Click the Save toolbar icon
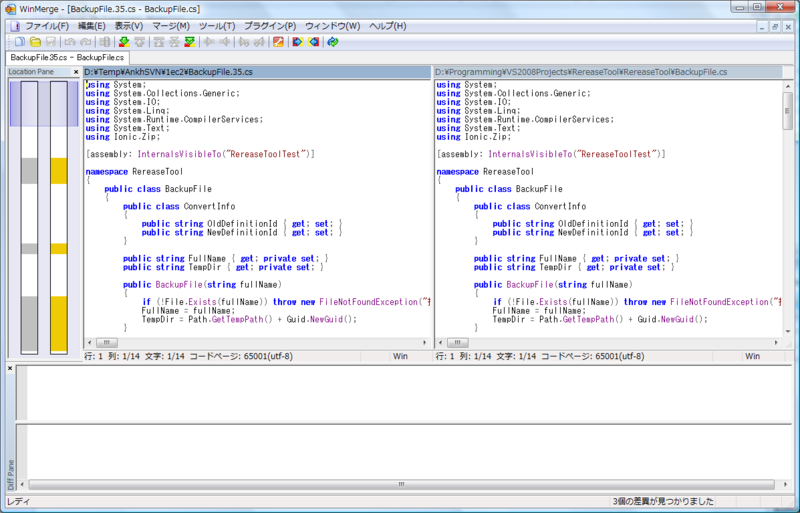The height and width of the screenshot is (513, 800). point(51,42)
